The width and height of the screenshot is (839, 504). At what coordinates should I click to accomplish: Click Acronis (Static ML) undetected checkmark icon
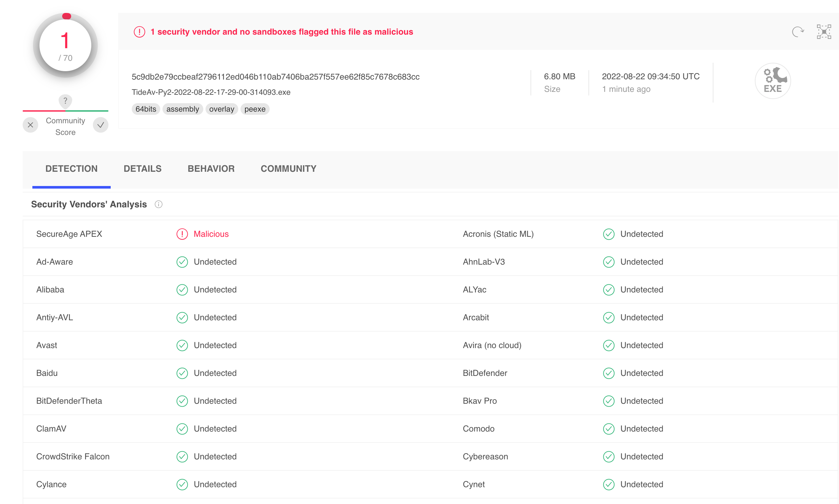click(608, 234)
